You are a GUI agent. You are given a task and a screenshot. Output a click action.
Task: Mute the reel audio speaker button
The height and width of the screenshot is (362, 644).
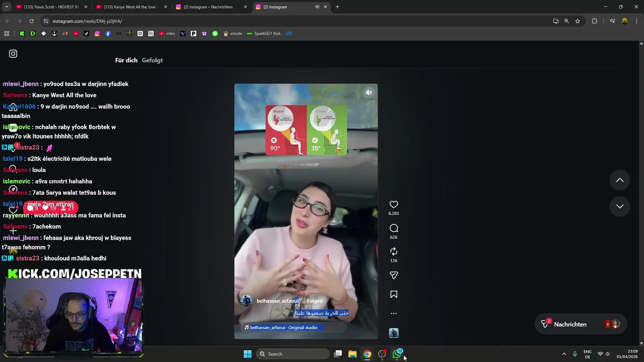pyautogui.click(x=369, y=93)
